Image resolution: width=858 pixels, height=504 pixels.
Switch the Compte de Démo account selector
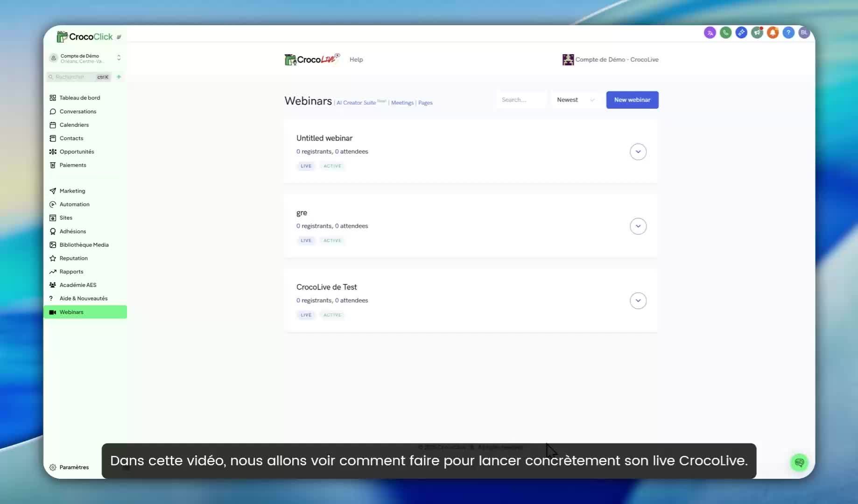[x=85, y=58]
